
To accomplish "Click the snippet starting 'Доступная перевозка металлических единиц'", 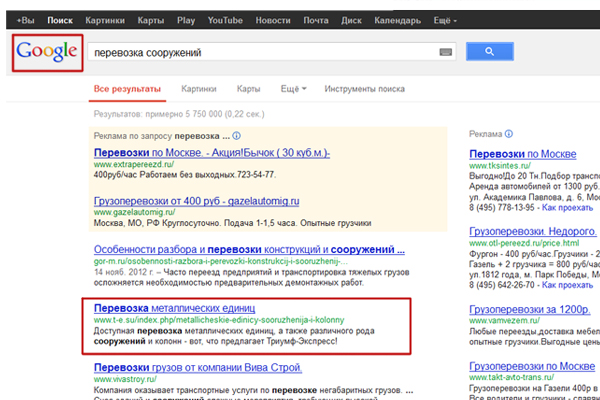I will pyautogui.click(x=234, y=336).
